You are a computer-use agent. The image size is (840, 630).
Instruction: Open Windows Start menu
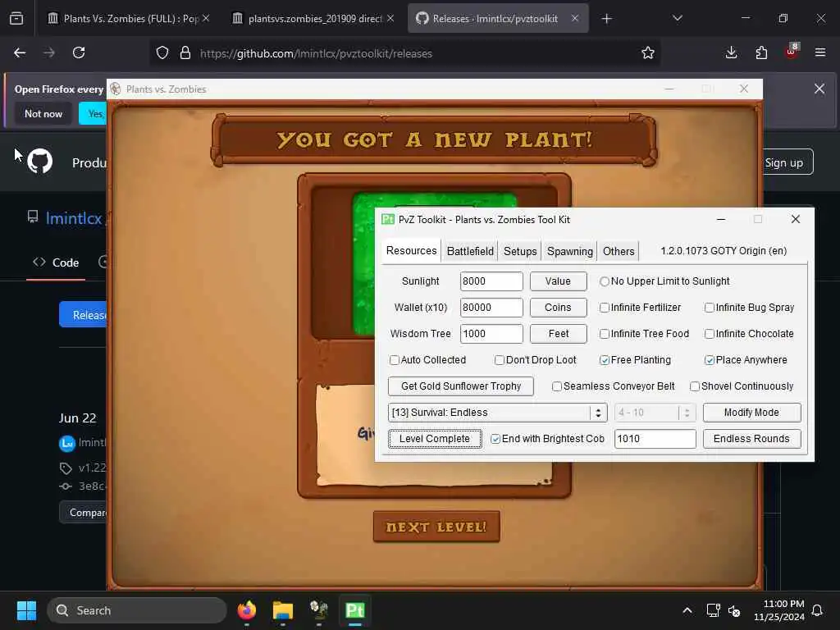click(26, 610)
